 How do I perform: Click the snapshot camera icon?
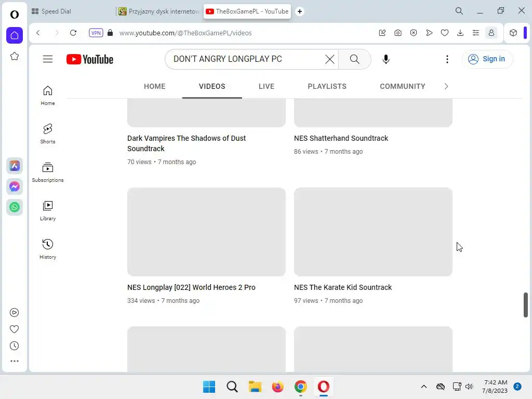pyautogui.click(x=397, y=33)
